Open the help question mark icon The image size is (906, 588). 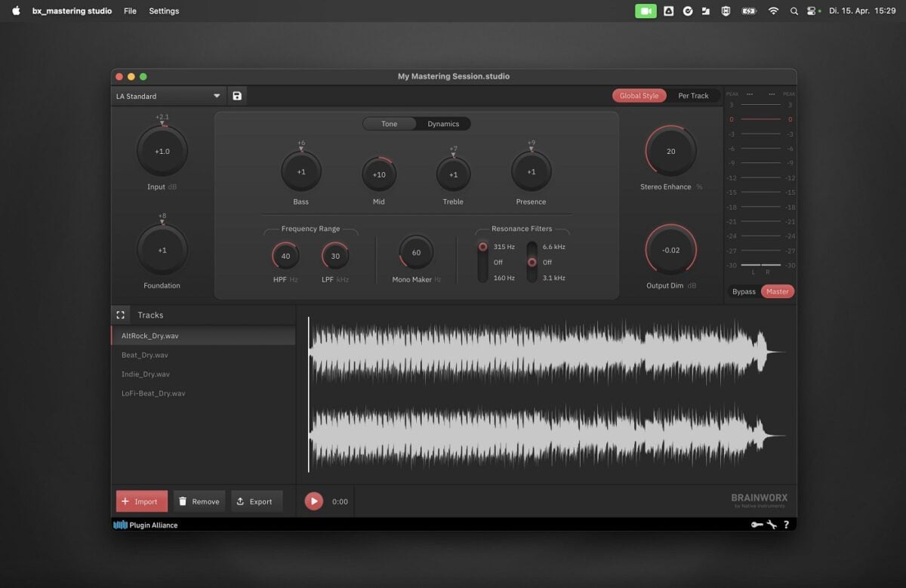coord(786,525)
